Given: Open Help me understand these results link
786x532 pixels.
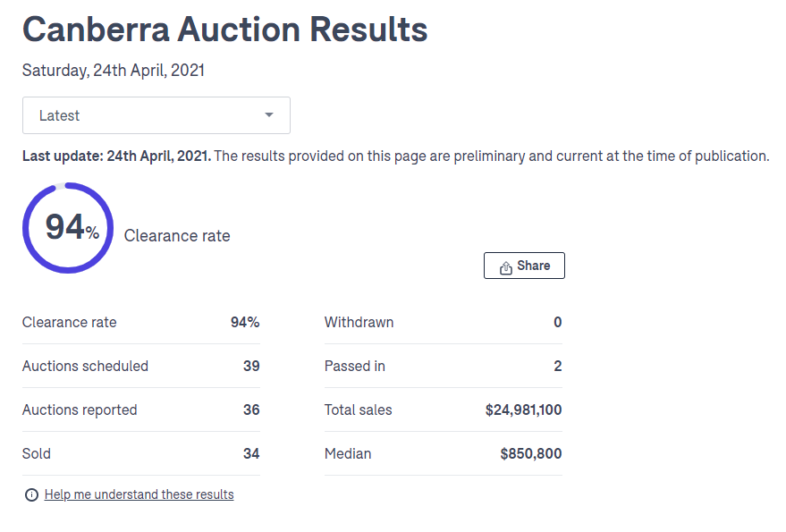Looking at the screenshot, I should pyautogui.click(x=139, y=494).
